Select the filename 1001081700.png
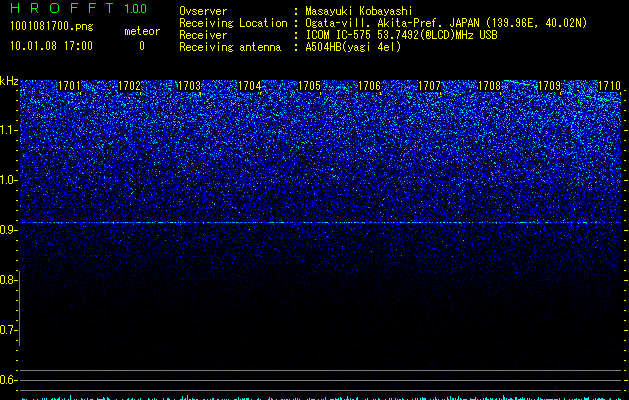The width and height of the screenshot is (629, 400). pos(52,26)
